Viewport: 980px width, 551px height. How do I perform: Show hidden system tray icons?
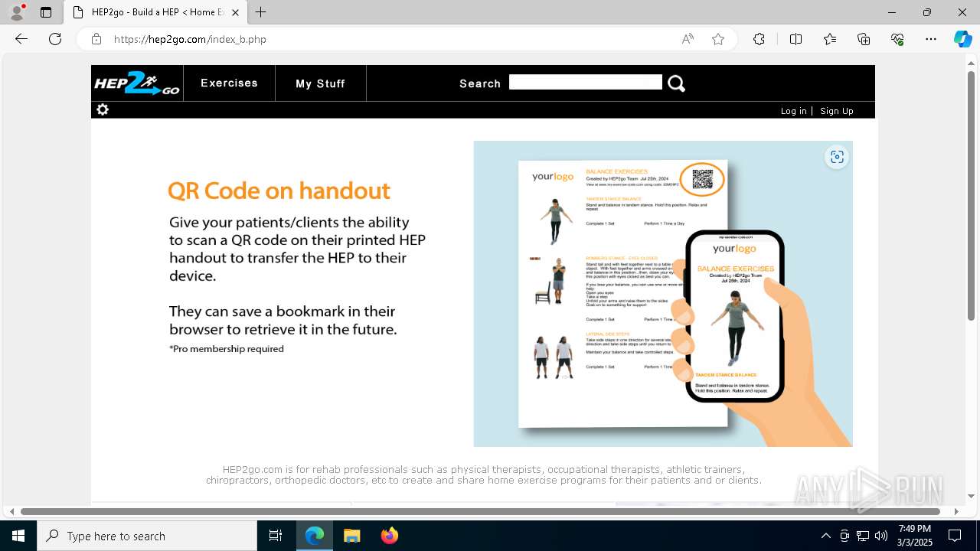(825, 536)
